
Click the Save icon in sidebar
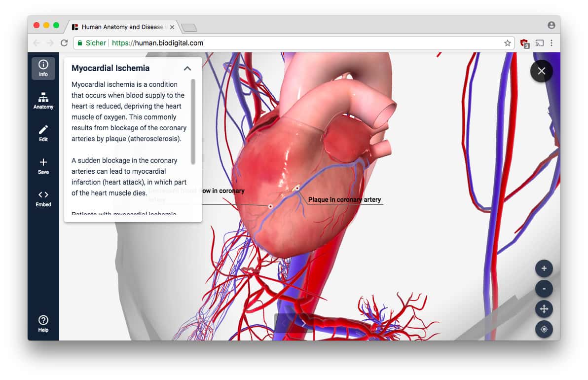coord(43,165)
